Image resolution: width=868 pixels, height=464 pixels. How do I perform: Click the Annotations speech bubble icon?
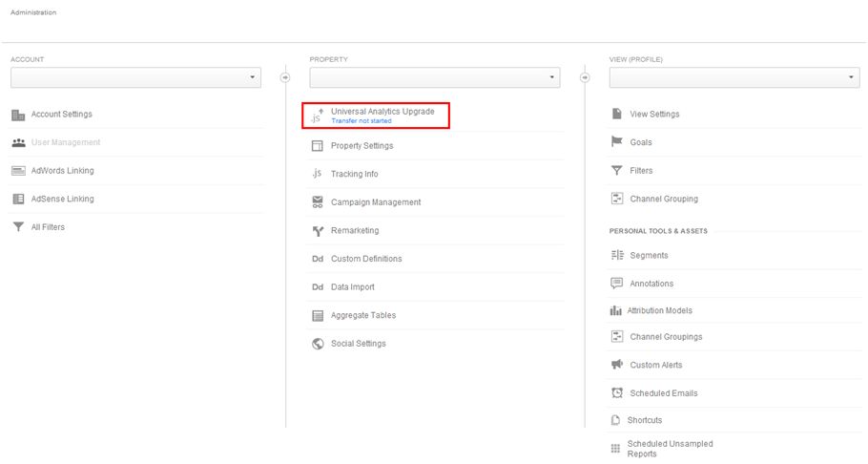[x=617, y=284]
